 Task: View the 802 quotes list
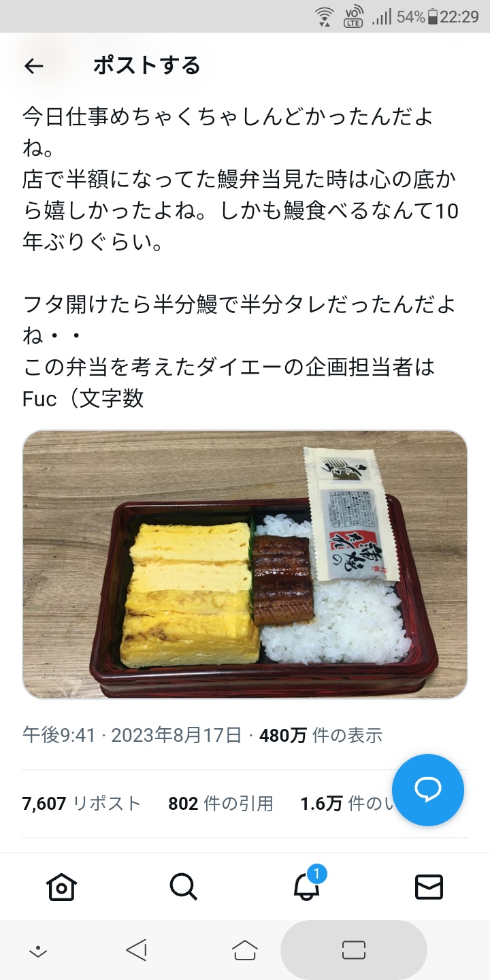pos(220,804)
